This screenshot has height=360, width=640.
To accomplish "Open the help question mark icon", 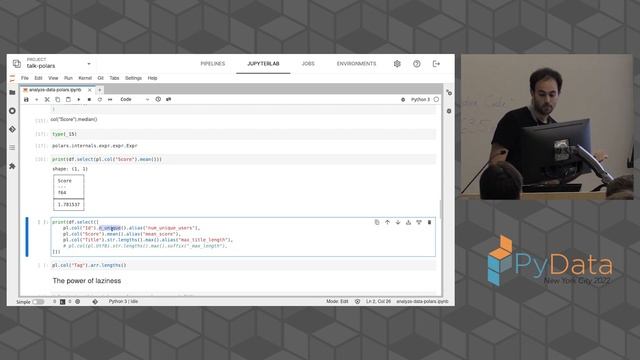I will point(417,64).
